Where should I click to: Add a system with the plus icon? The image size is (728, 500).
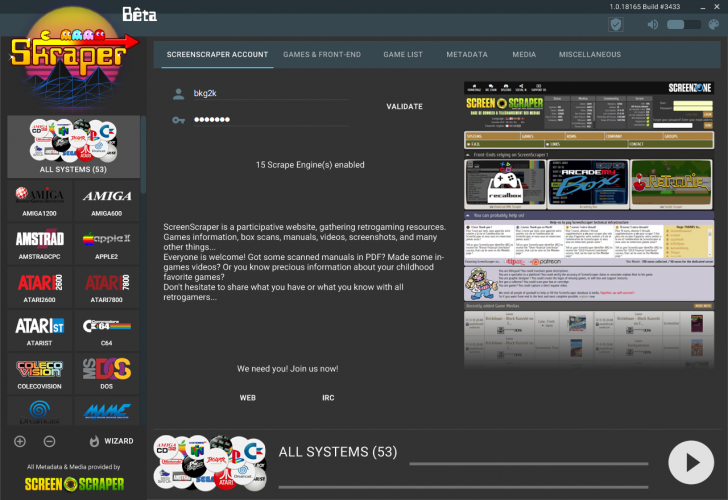click(x=20, y=441)
